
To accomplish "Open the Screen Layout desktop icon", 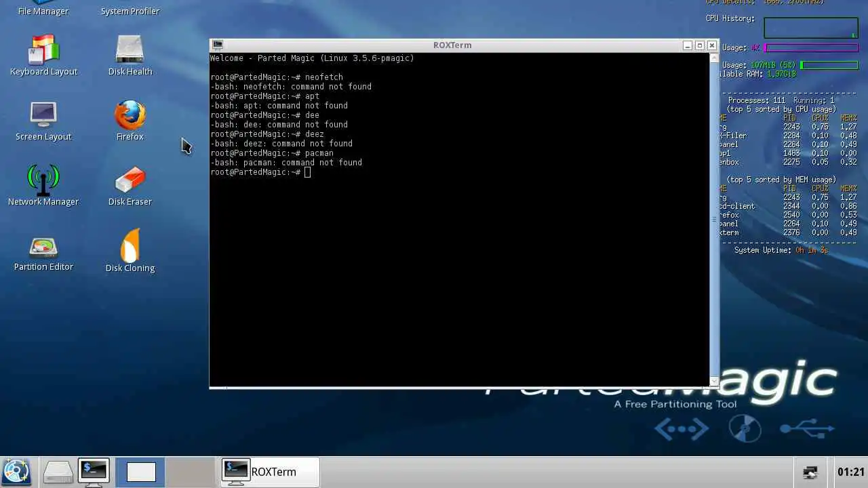I will click(43, 121).
